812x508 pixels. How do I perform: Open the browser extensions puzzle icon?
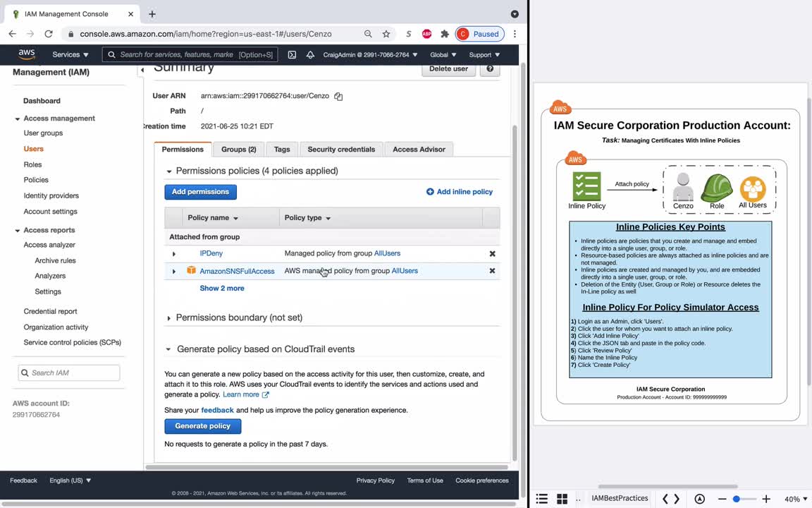pos(444,34)
